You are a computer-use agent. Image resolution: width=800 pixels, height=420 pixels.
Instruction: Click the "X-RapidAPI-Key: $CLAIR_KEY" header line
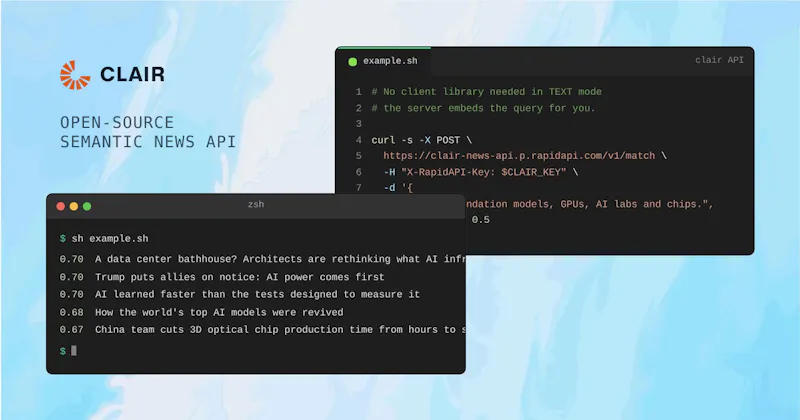click(481, 172)
